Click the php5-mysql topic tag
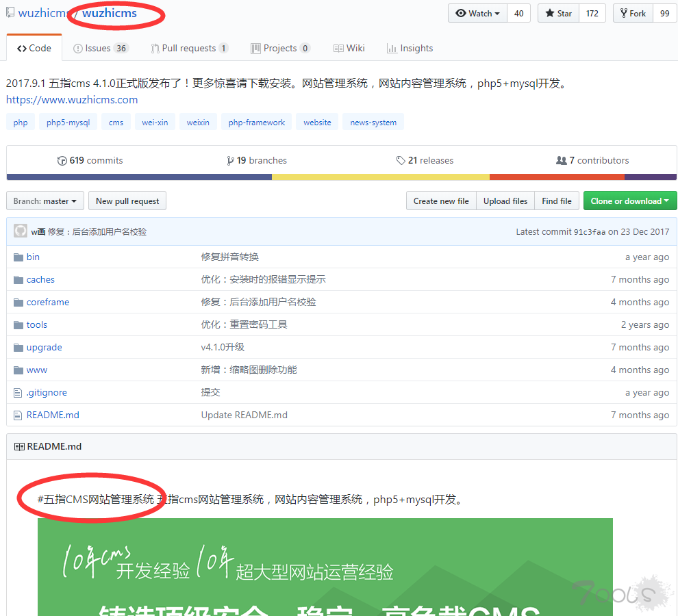 tap(68, 123)
